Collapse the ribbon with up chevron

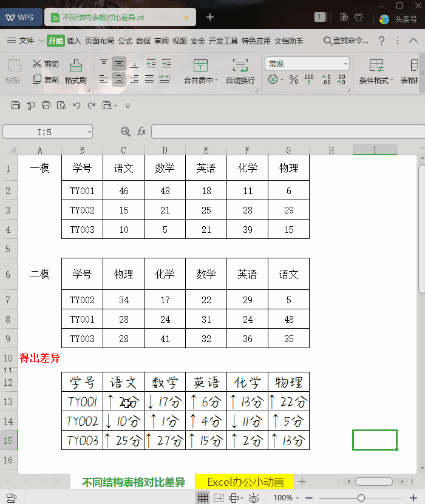point(413,41)
